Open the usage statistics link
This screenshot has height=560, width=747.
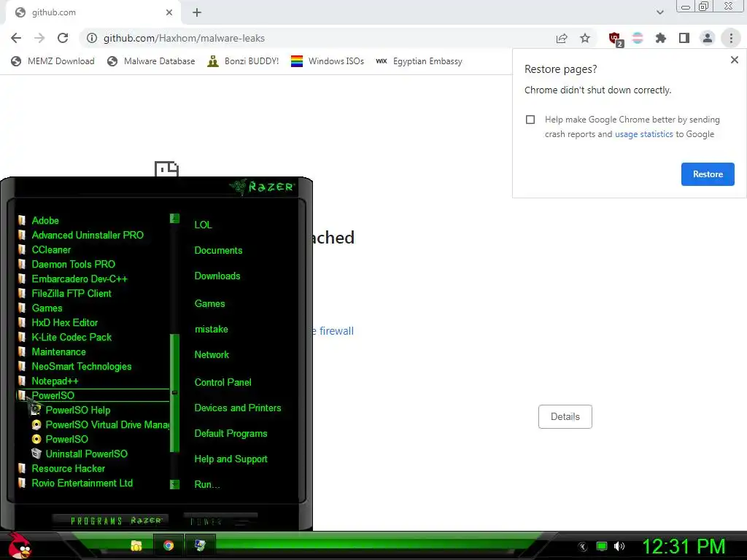[643, 134]
